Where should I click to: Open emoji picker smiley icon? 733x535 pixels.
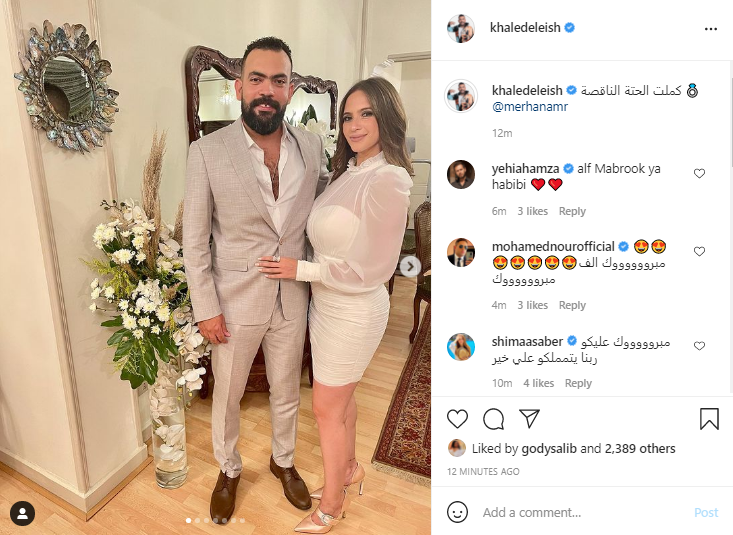[457, 512]
